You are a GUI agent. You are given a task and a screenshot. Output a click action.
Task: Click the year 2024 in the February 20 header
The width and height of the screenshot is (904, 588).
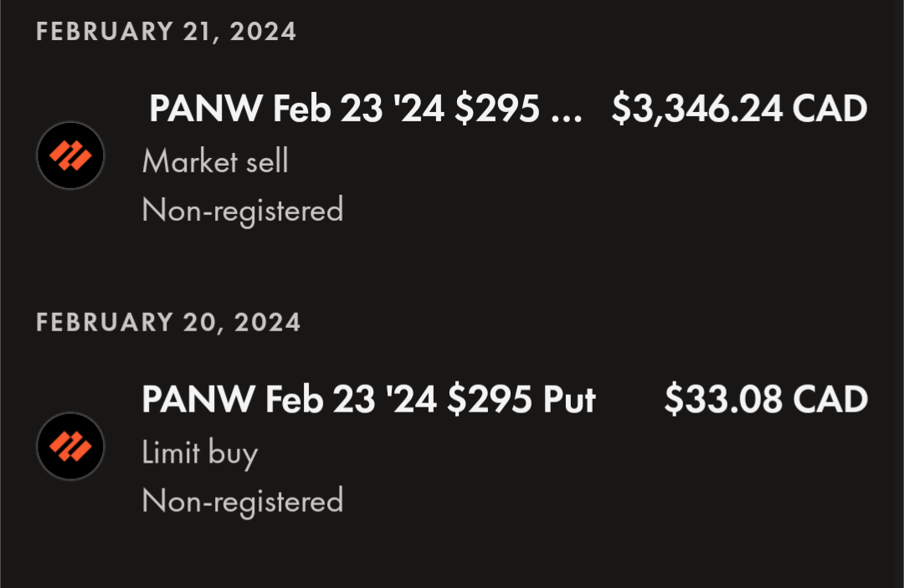(266, 322)
